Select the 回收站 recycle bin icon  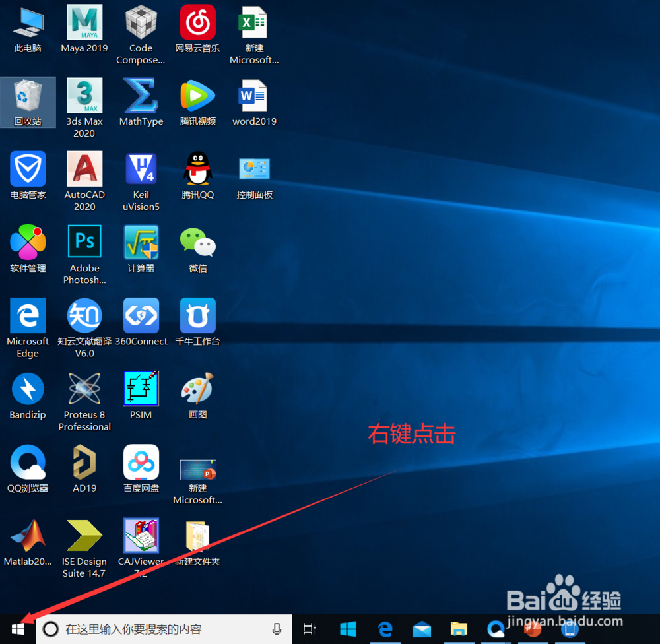pos(28,102)
